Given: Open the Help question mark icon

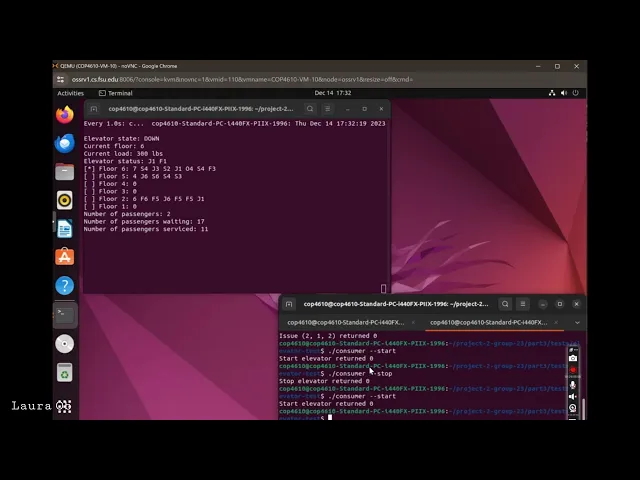Looking at the screenshot, I should (64, 286).
